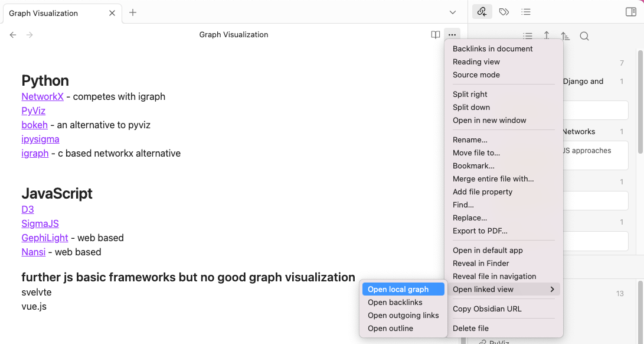Click Rename... in the menu
Image resolution: width=644 pixels, height=344 pixels.
[504, 140]
